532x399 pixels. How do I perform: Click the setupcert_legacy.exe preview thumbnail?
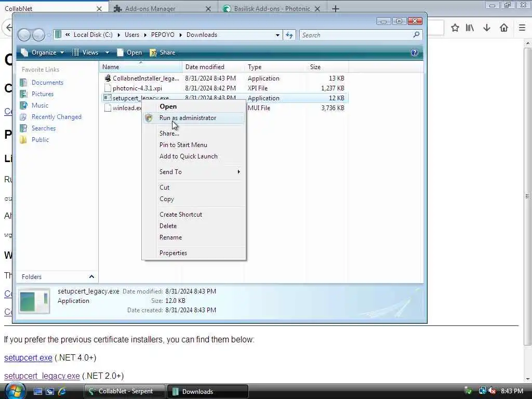[x=34, y=301]
